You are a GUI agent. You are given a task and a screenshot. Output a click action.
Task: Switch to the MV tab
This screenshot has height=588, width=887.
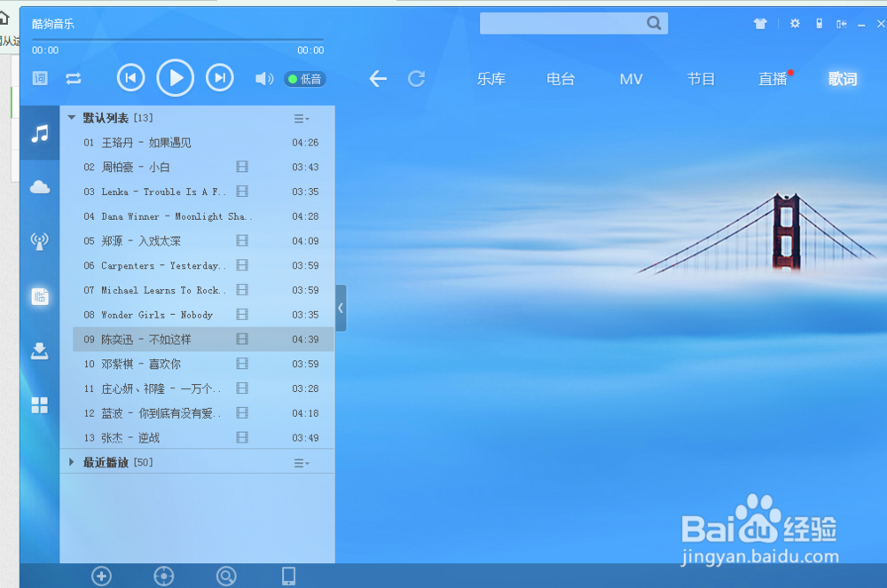[631, 79]
